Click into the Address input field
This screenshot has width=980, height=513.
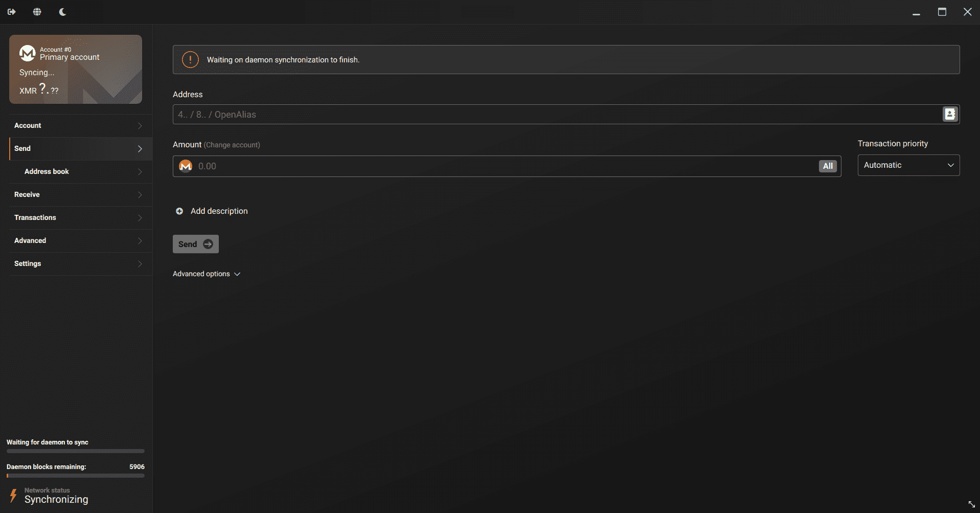(552, 115)
